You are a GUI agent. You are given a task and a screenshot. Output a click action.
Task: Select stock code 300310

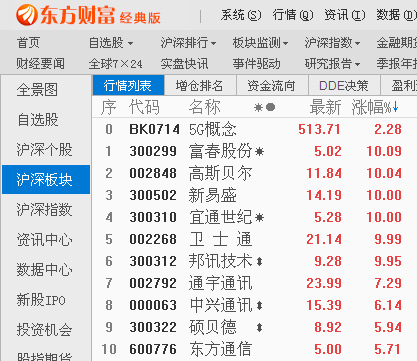pos(153,217)
